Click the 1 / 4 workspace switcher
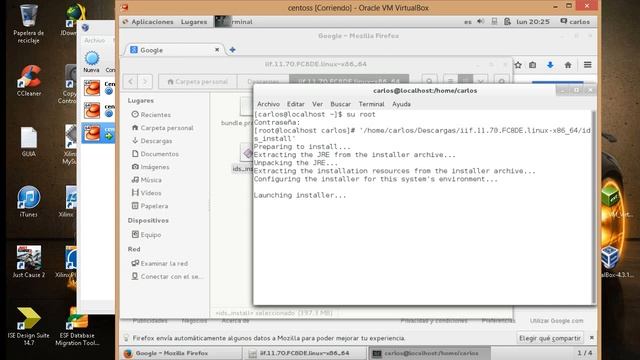 point(584,353)
